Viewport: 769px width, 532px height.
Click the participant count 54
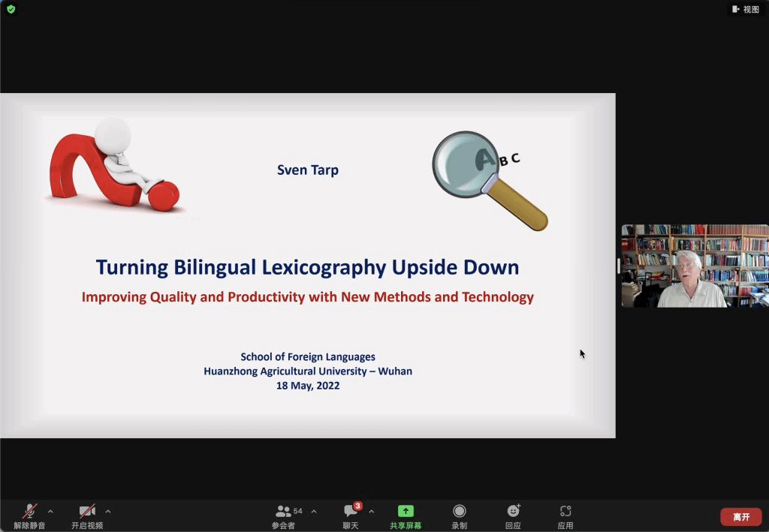pyautogui.click(x=298, y=511)
